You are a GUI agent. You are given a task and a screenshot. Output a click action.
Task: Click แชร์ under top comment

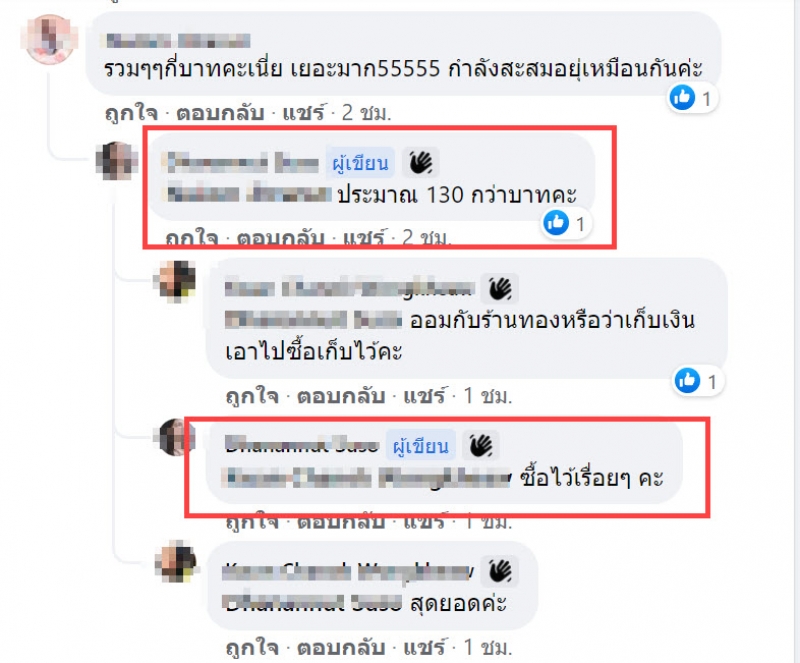304,113
